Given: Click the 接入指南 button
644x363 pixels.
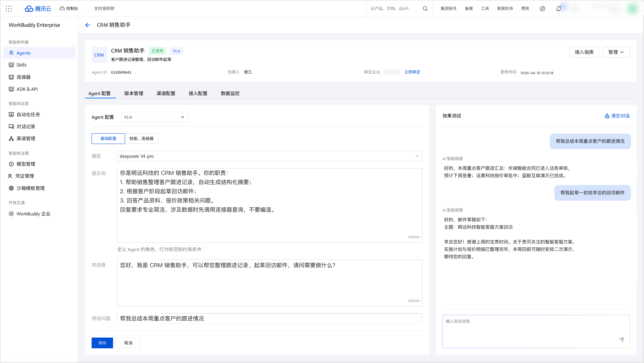Looking at the screenshot, I should (584, 52).
